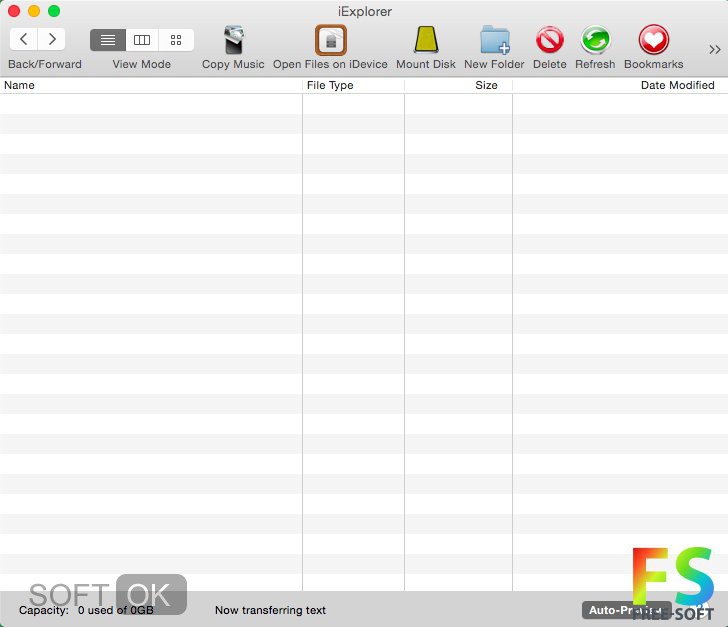Create a New Folder
The image size is (728, 627).
pos(494,40)
